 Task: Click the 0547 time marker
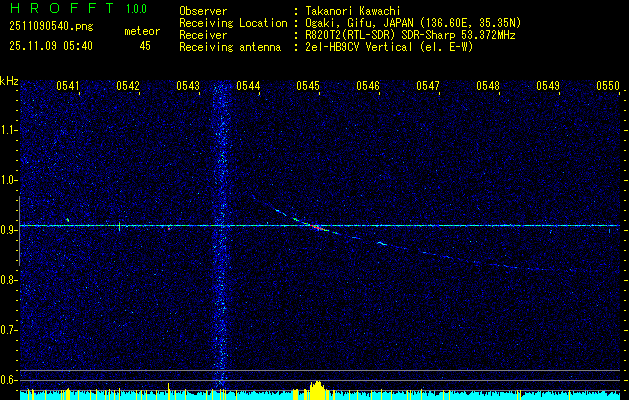[x=428, y=85]
